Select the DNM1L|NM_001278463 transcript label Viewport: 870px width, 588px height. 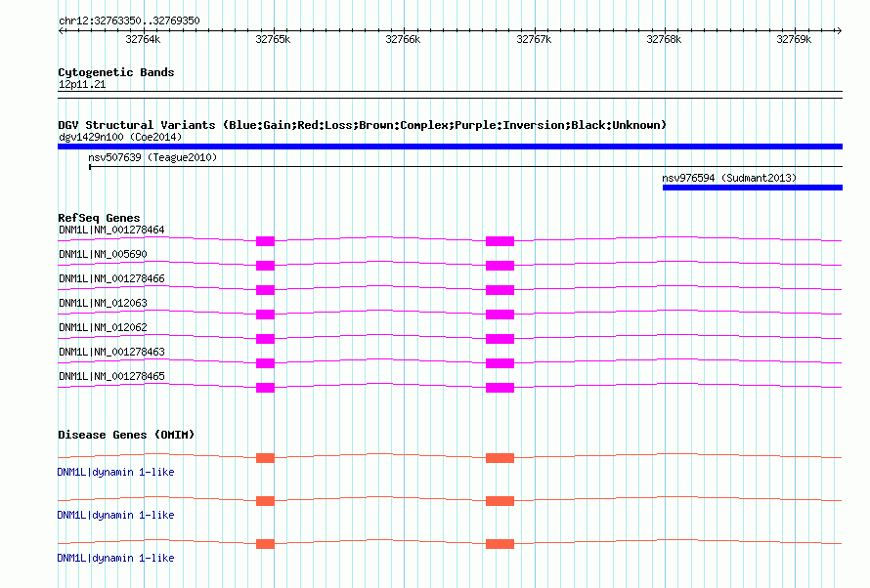pos(111,352)
